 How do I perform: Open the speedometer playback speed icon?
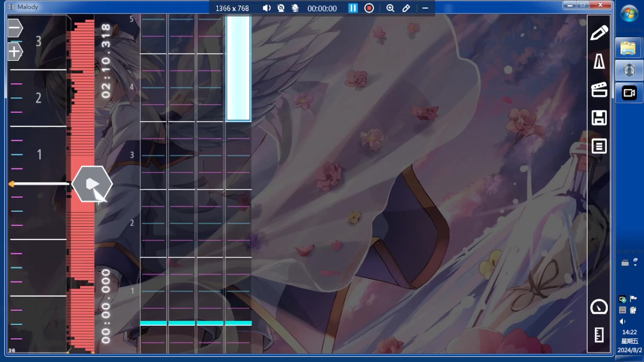tap(599, 307)
